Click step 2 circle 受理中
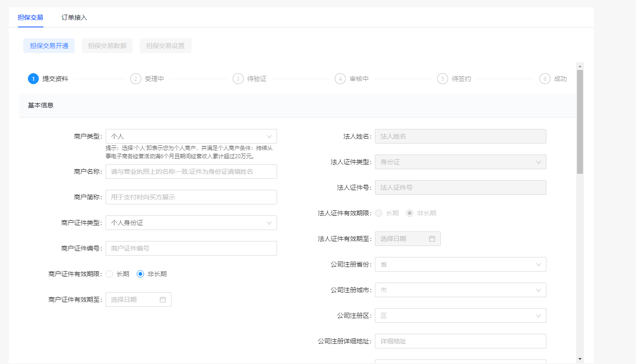Screen dimensions: 636x364 click(x=136, y=79)
